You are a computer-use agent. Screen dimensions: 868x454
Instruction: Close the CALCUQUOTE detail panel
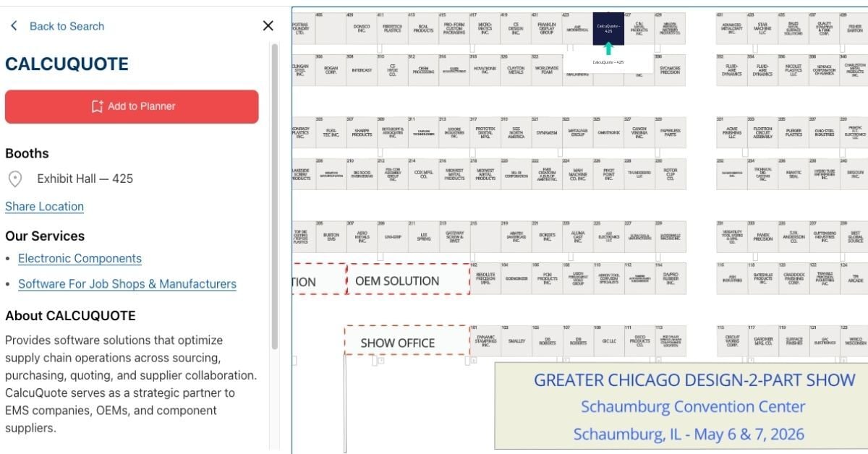pyautogui.click(x=268, y=25)
